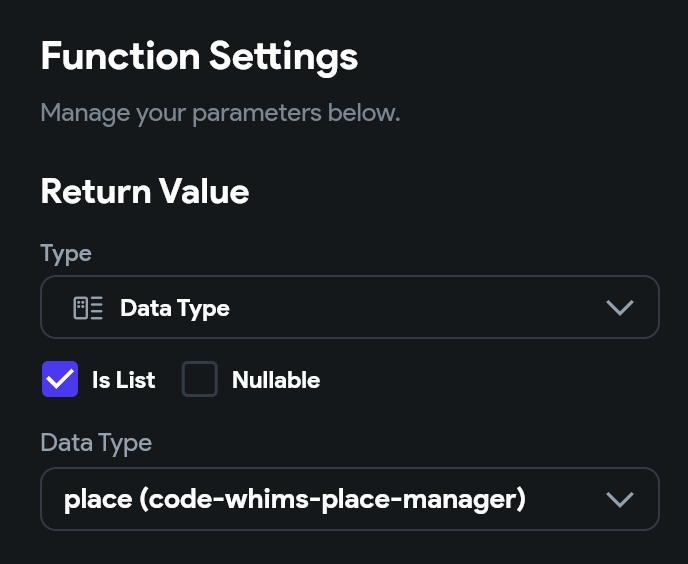Open the "place (code-whims-place-manager)" selector
Viewport: 688px width, 564px height.
pyautogui.click(x=349, y=499)
